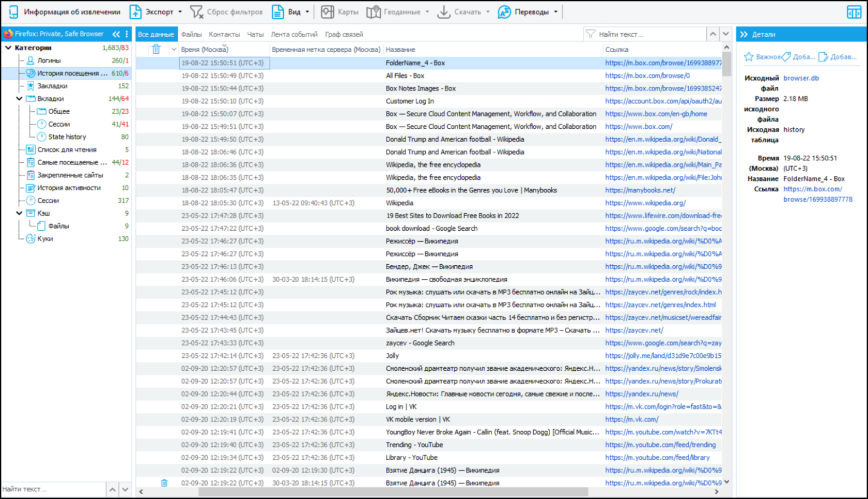Open the Переводы dropdown arrow
Viewport: 868px width, 499px height.
pyautogui.click(x=556, y=12)
